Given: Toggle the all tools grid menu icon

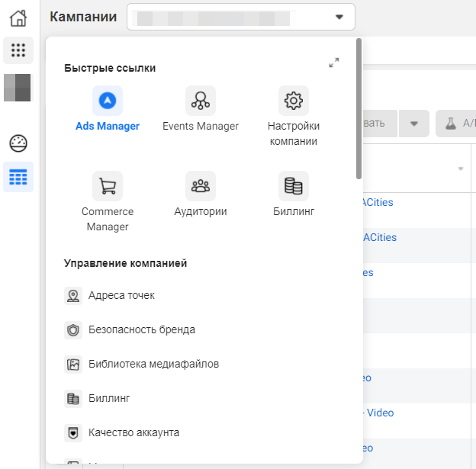Looking at the screenshot, I should 18,51.
